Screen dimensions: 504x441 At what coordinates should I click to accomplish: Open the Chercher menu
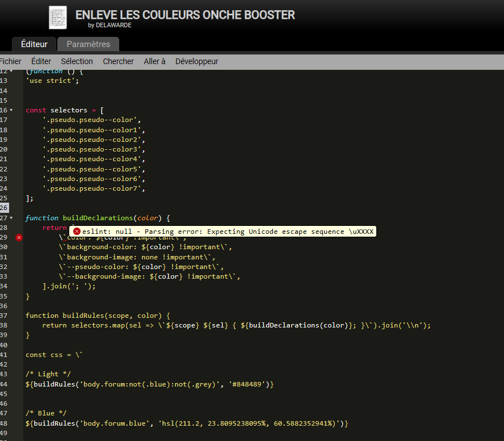click(118, 61)
